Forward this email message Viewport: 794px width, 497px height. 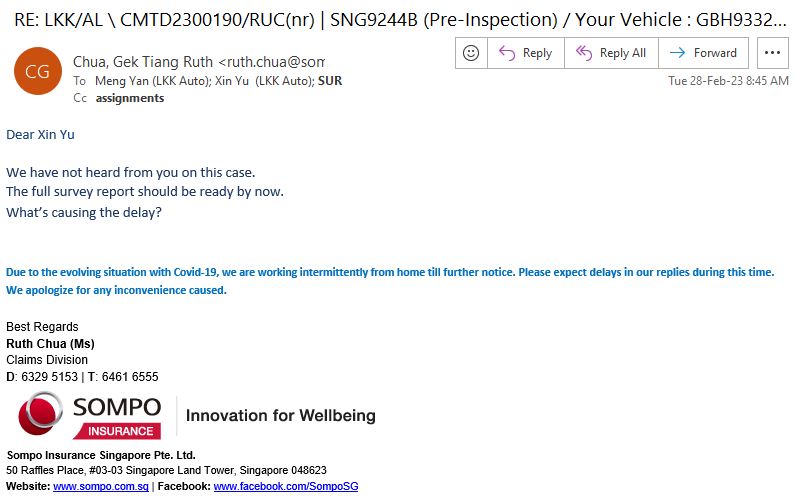coord(703,53)
